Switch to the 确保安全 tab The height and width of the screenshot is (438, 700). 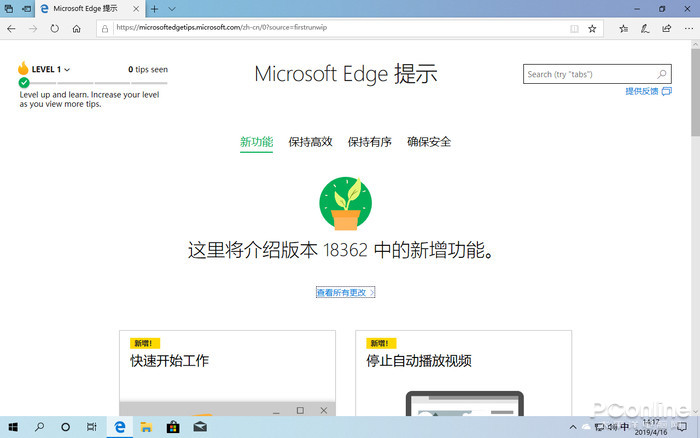429,142
